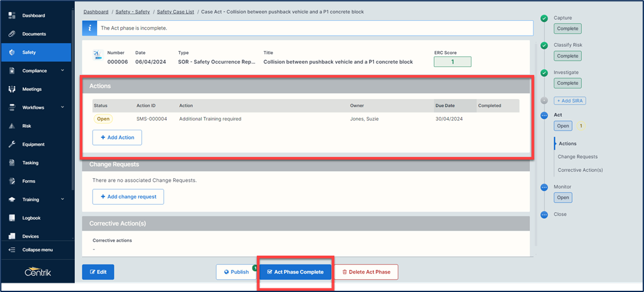The width and height of the screenshot is (644, 292).
Task: Click the Dashboard icon in sidebar
Action: tap(12, 15)
